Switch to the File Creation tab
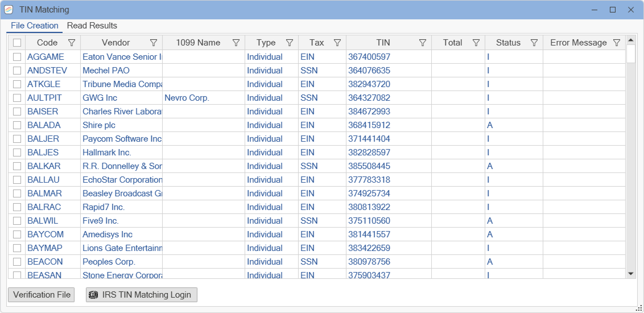This screenshot has width=644, height=313. point(34,26)
